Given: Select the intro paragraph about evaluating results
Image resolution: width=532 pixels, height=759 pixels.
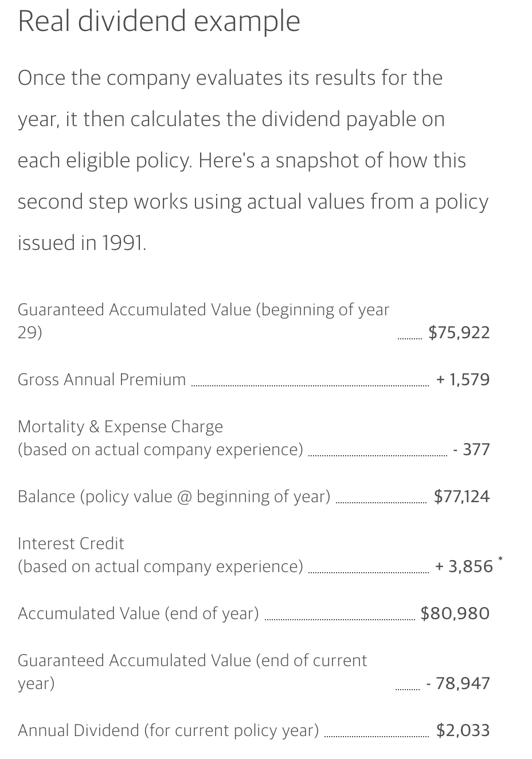Looking at the screenshot, I should coord(253,161).
